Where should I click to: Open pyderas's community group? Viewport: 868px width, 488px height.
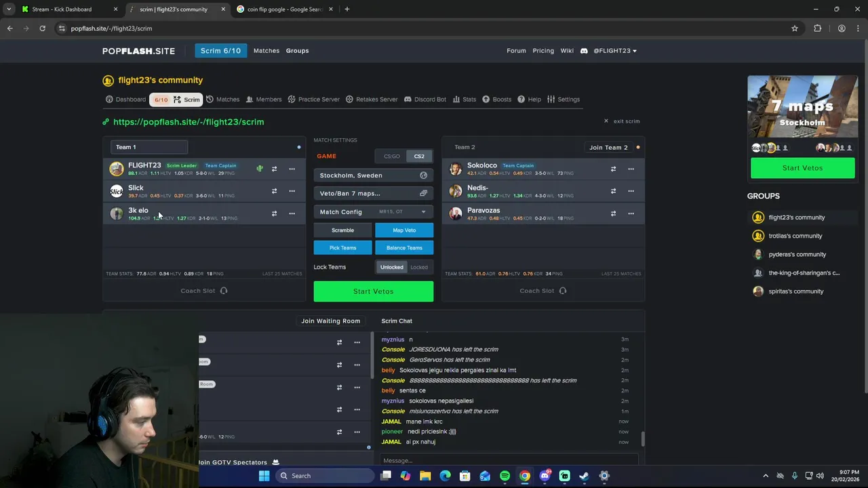tap(797, 255)
